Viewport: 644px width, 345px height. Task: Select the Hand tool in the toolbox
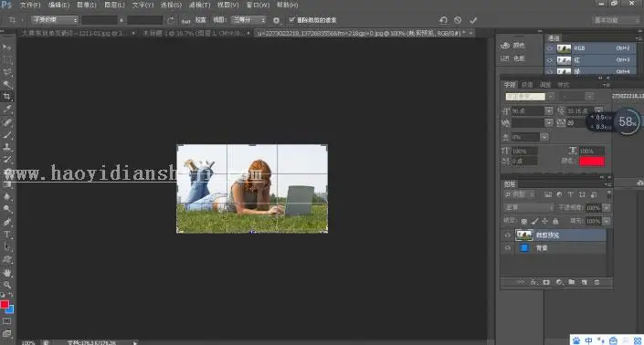click(x=7, y=273)
